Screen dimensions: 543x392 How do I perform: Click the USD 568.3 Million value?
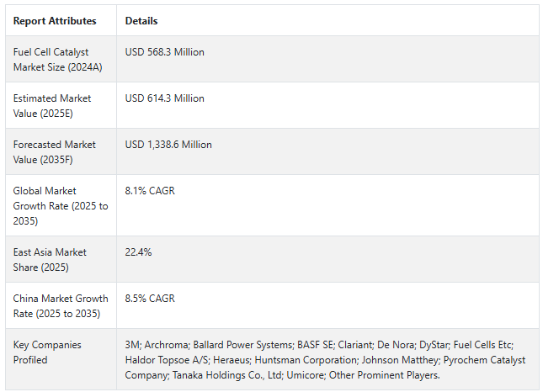coord(165,52)
